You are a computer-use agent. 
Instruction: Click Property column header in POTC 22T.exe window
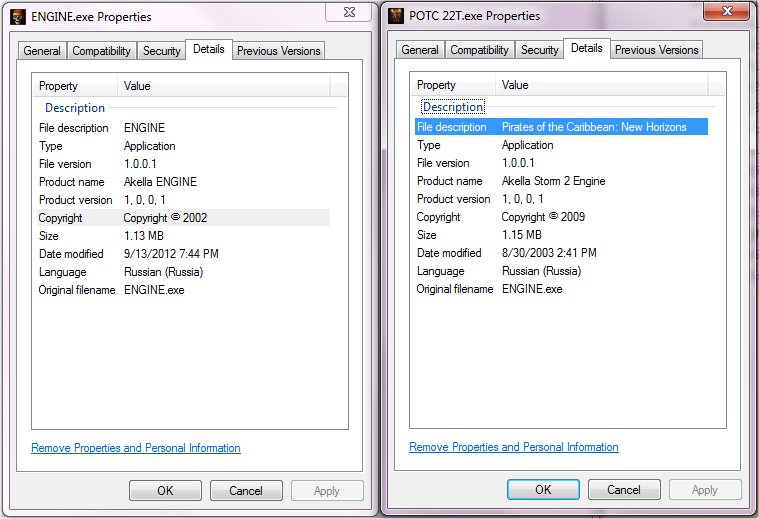tap(453, 85)
